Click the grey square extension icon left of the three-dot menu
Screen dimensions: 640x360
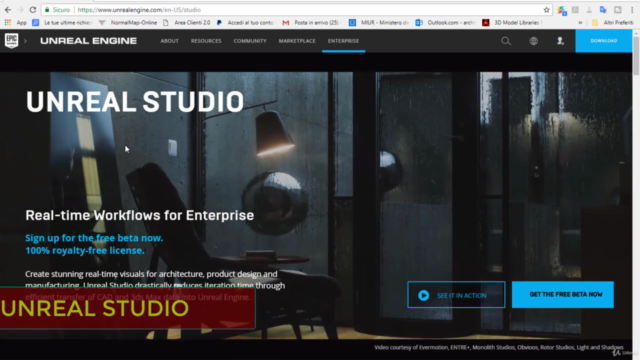click(x=618, y=10)
